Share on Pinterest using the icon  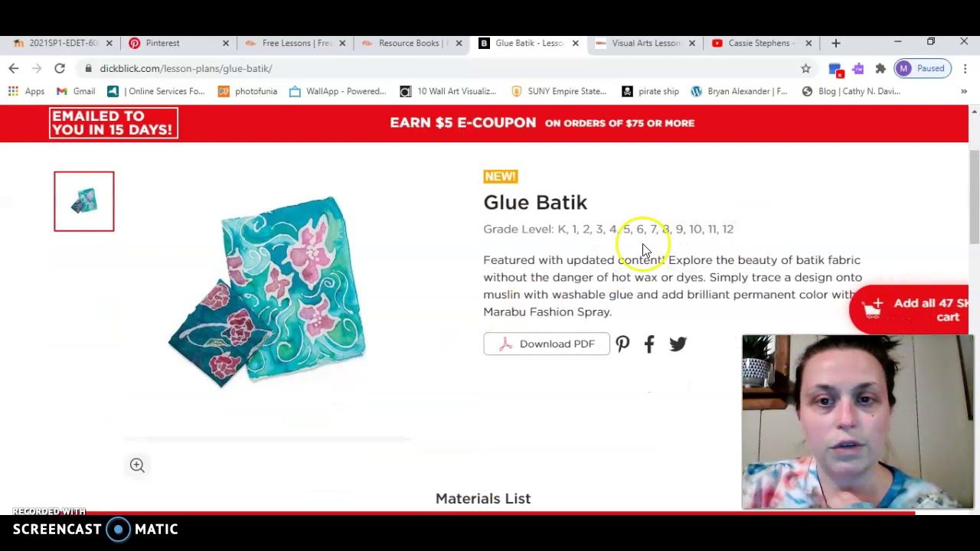(622, 344)
